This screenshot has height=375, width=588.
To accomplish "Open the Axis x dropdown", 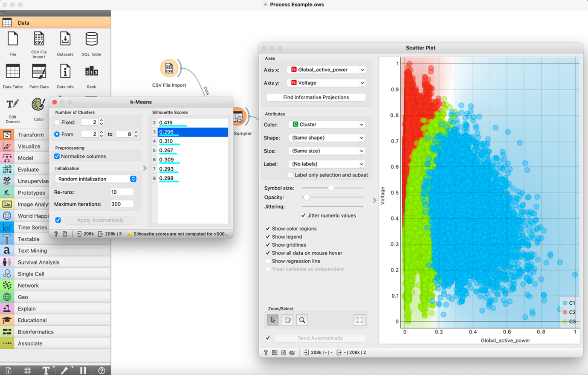I will click(327, 70).
